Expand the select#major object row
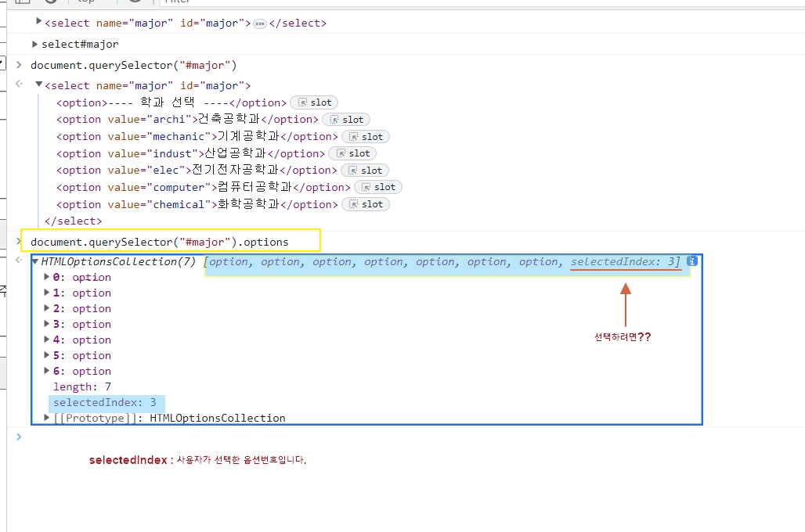This screenshot has height=532, width=805. [34, 44]
